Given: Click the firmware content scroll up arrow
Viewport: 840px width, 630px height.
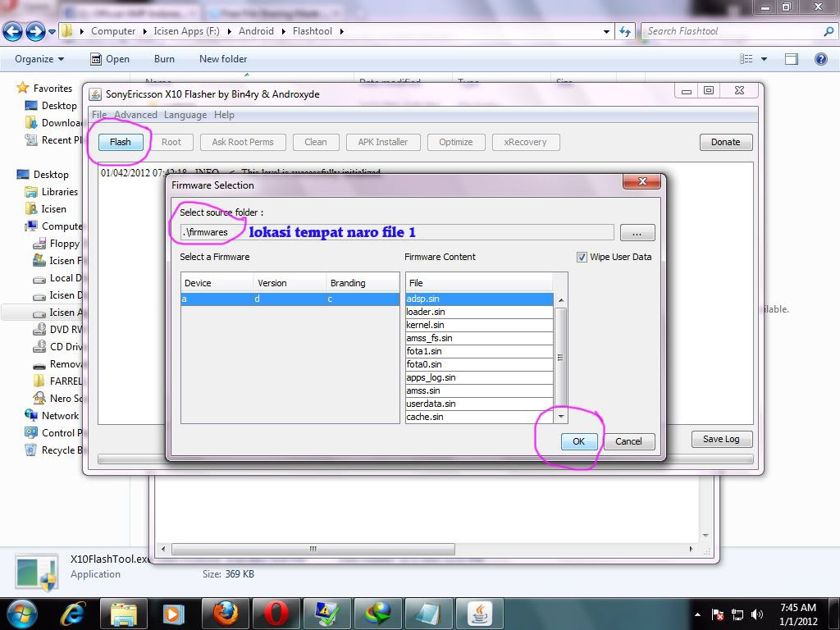Looking at the screenshot, I should point(561,300).
